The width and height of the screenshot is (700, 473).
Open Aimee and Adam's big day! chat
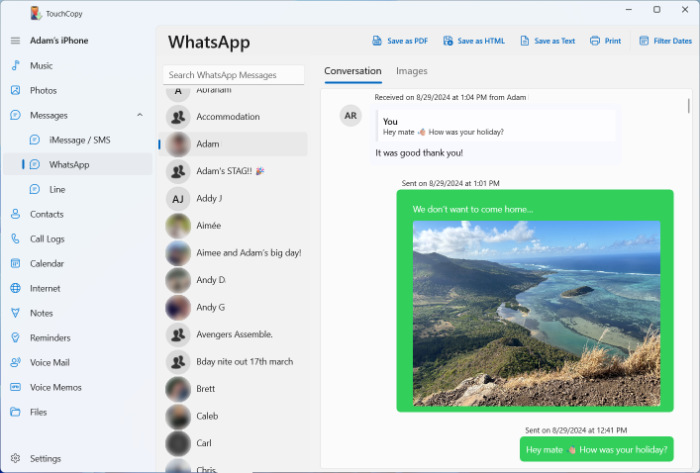tap(233, 253)
